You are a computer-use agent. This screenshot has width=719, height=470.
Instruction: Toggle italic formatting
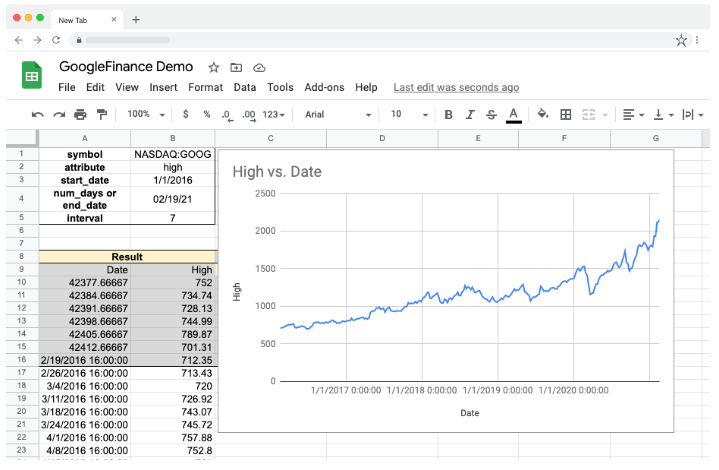469,115
